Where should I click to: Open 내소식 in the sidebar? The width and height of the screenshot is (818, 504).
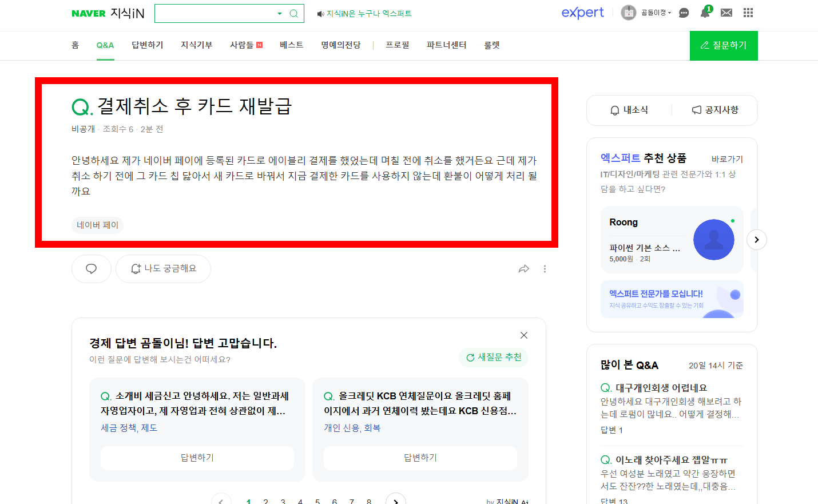629,110
